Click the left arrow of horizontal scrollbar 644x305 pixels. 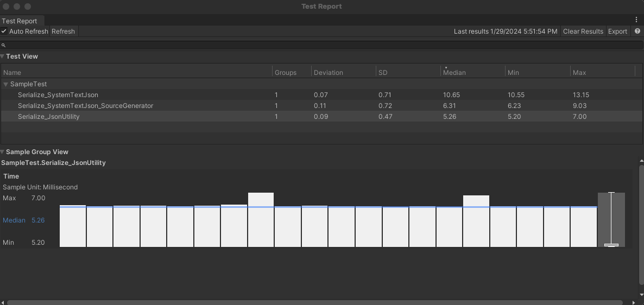[x=3, y=302]
